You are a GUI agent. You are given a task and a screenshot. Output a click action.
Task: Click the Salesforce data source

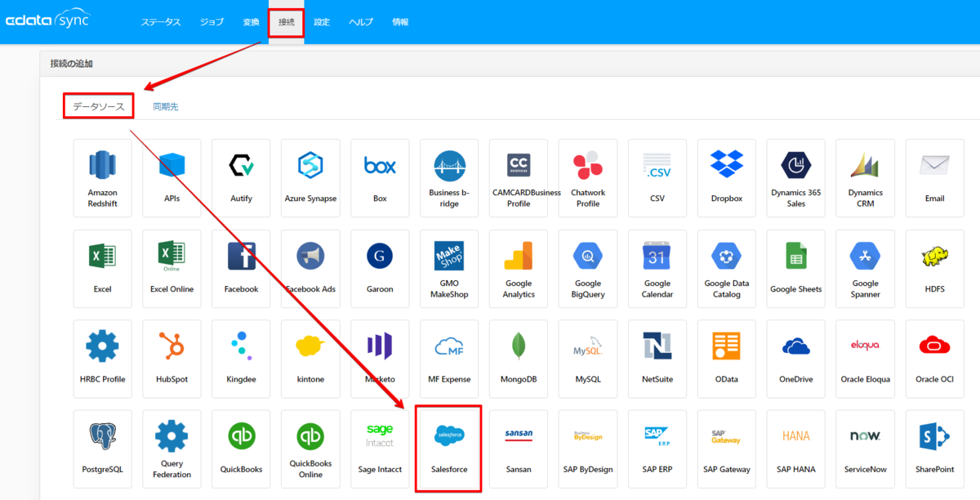450,449
